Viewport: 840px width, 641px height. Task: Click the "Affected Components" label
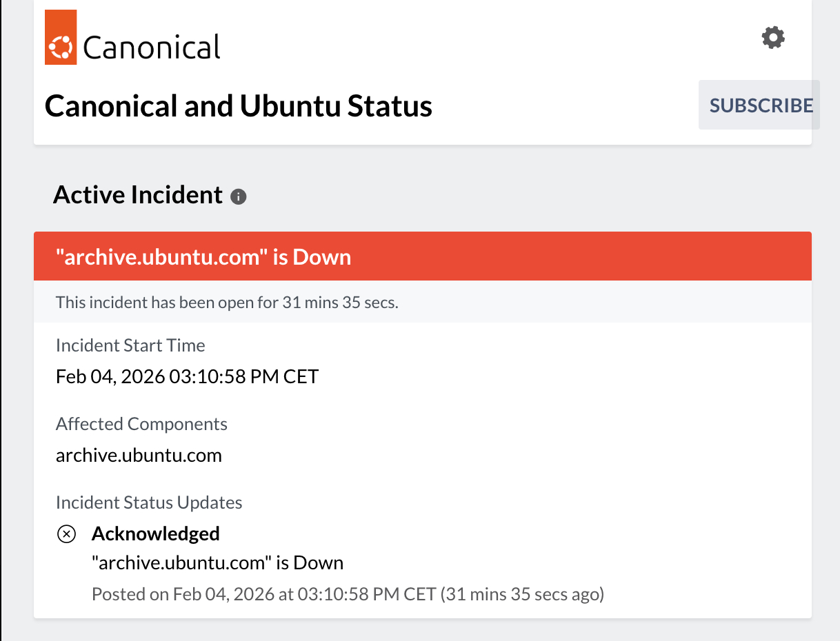(x=141, y=423)
